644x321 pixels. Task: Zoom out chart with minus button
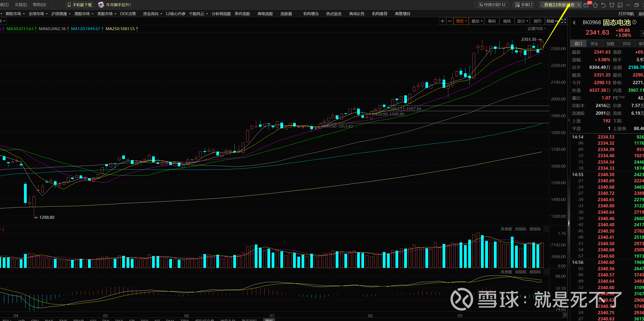[x=450, y=21]
